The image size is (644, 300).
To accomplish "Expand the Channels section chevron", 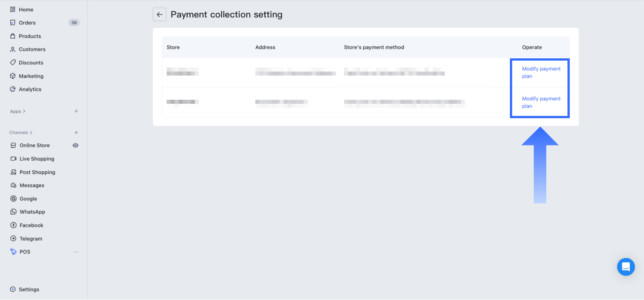I will coord(31,133).
